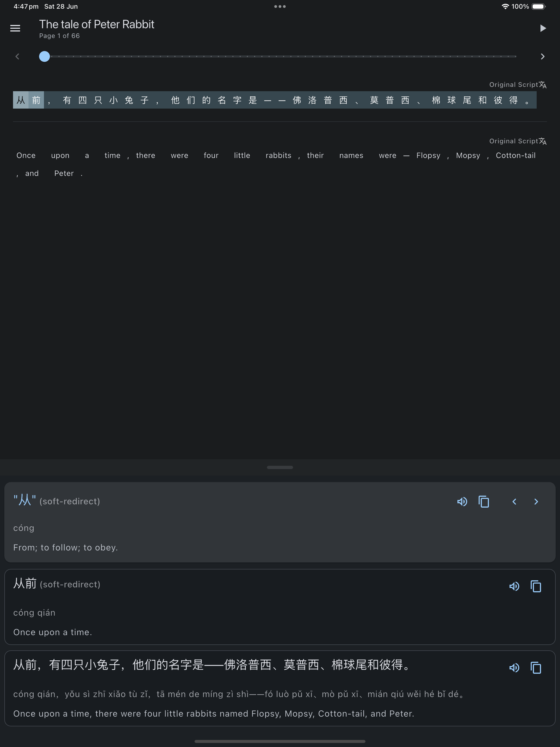Screen dimensions: 560x747
Task: Click the English word "rabbits"
Action: pos(278,155)
